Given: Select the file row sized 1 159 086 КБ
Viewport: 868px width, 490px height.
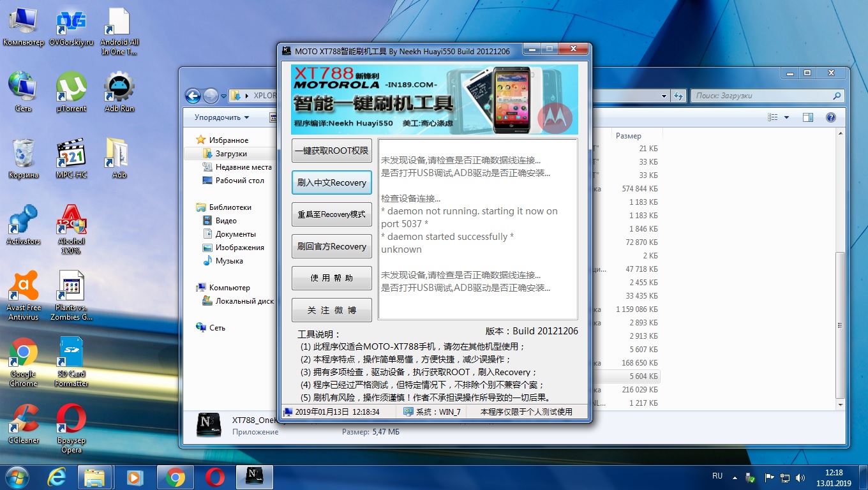Looking at the screenshot, I should pyautogui.click(x=627, y=309).
